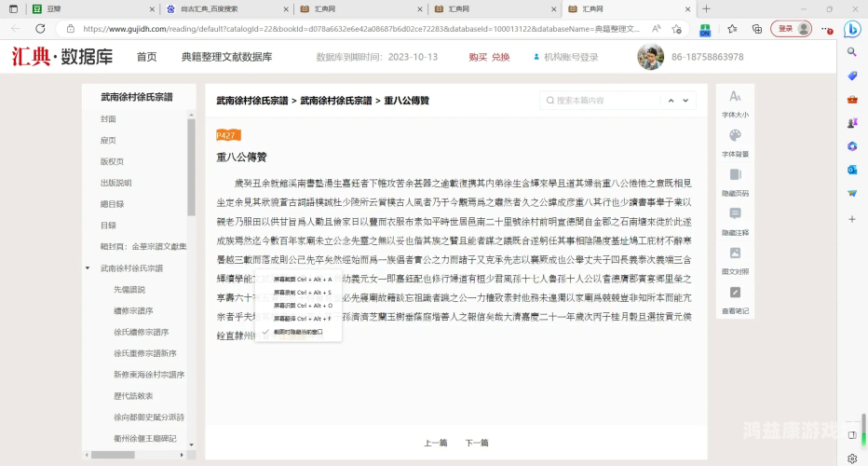Open 典籍整理文献数据库 navigation link
Image resolution: width=868 pixels, height=466 pixels.
(x=227, y=57)
